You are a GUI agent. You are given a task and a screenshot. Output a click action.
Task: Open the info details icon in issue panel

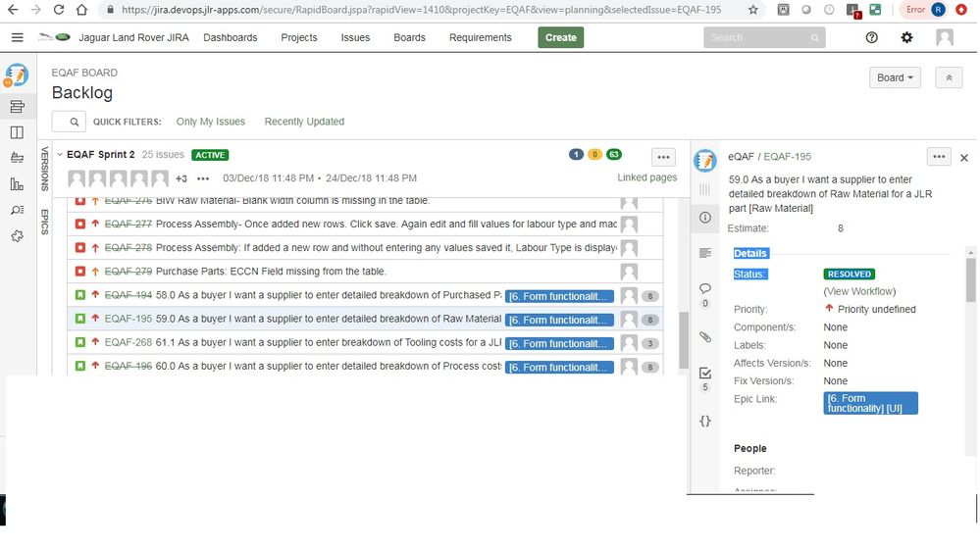[x=705, y=218]
